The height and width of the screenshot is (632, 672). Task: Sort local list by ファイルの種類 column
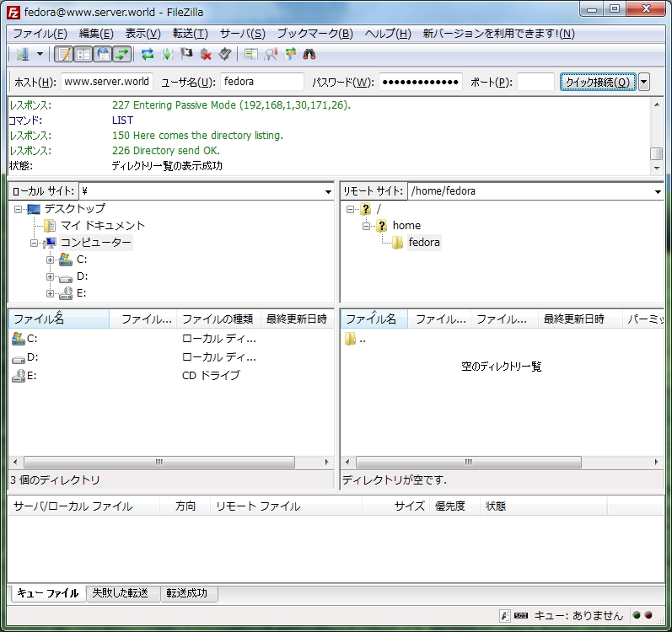click(x=218, y=319)
